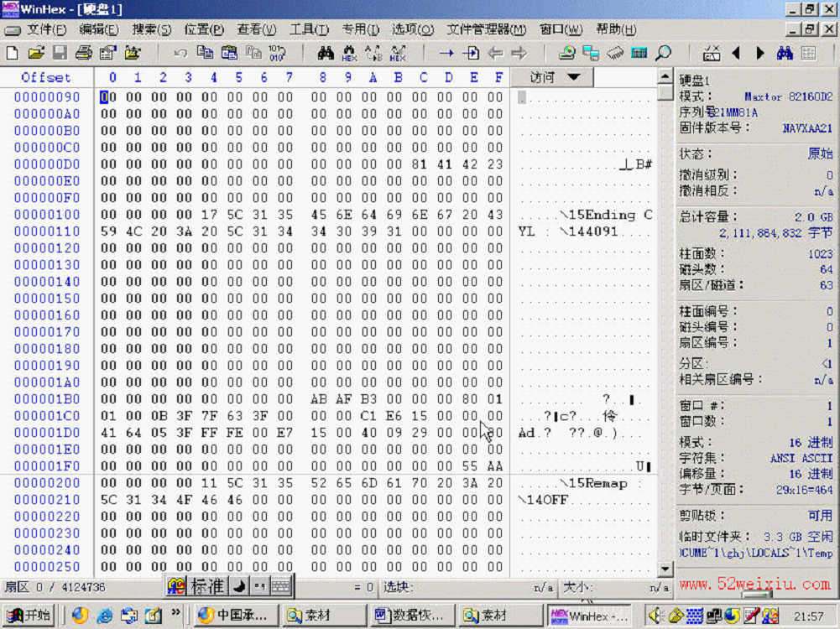Image resolution: width=840 pixels, height=629 pixels.
Task: Open the 访问 access dropdown
Action: click(x=552, y=78)
